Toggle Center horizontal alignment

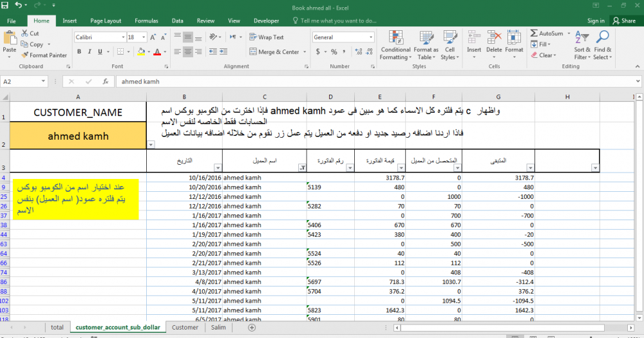click(x=187, y=52)
